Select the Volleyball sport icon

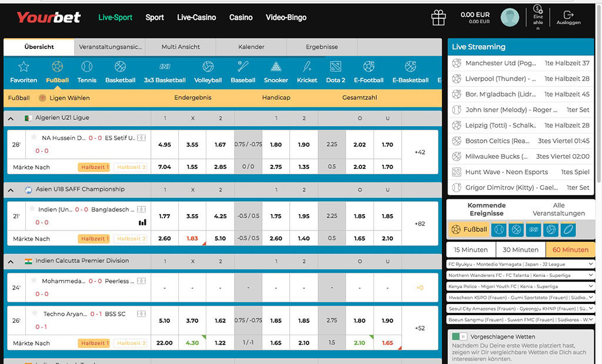[x=208, y=67]
